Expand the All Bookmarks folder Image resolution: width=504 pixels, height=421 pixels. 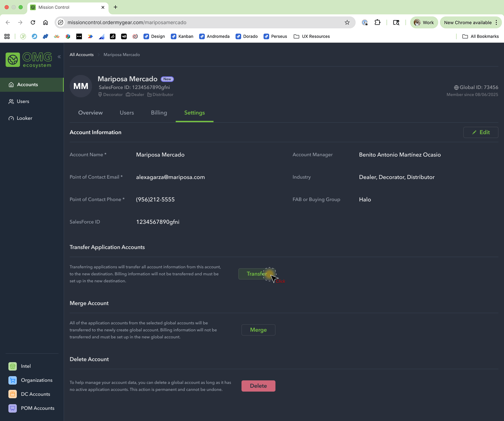[481, 36]
